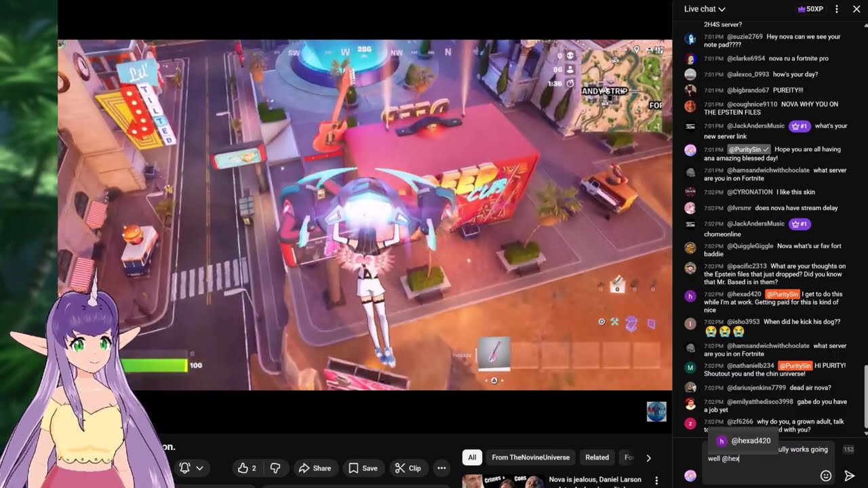Viewport: 868px width, 488px height.
Task: Click the @PuritySin mention in @hexad420's message
Action: (x=782, y=294)
